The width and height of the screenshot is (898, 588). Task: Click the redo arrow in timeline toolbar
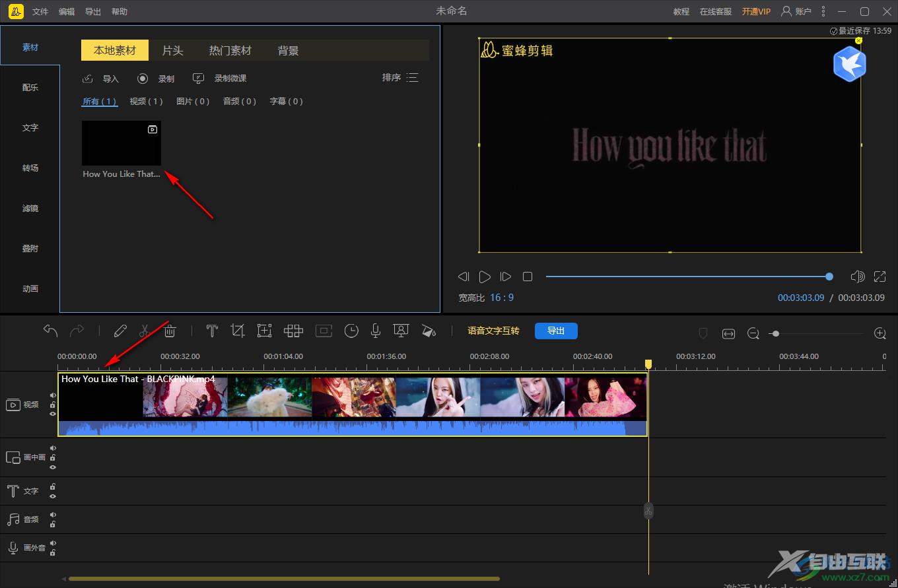pyautogui.click(x=77, y=331)
